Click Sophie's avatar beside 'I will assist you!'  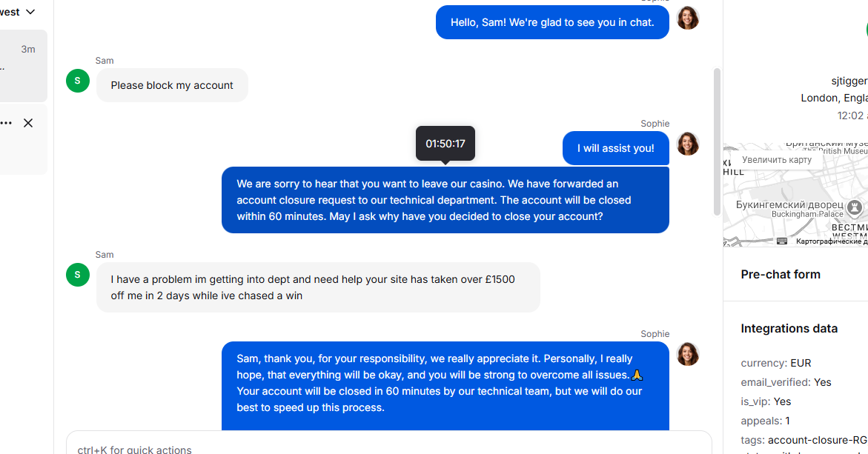(x=688, y=144)
